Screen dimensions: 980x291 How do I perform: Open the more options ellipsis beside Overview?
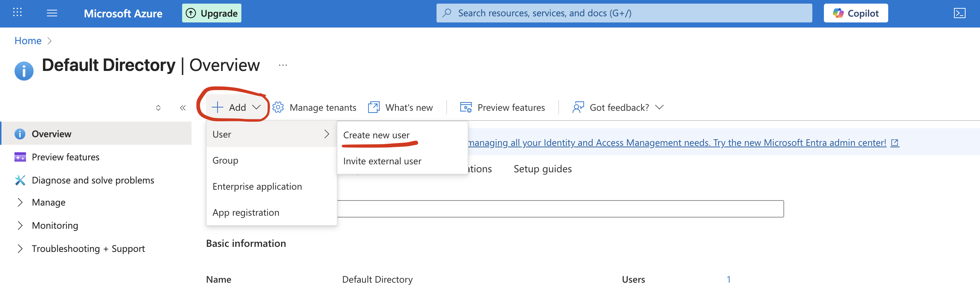coord(283,65)
